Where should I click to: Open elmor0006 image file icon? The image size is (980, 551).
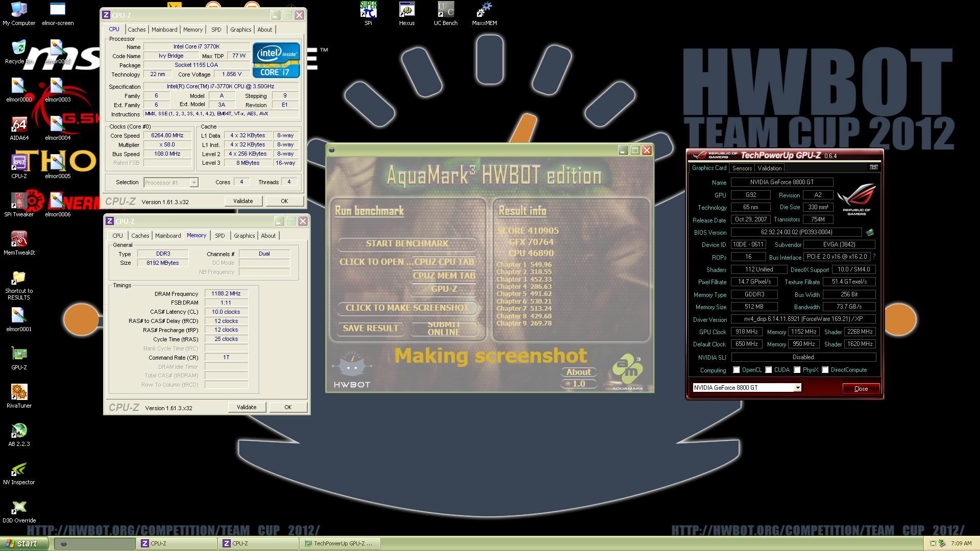pyautogui.click(x=58, y=205)
